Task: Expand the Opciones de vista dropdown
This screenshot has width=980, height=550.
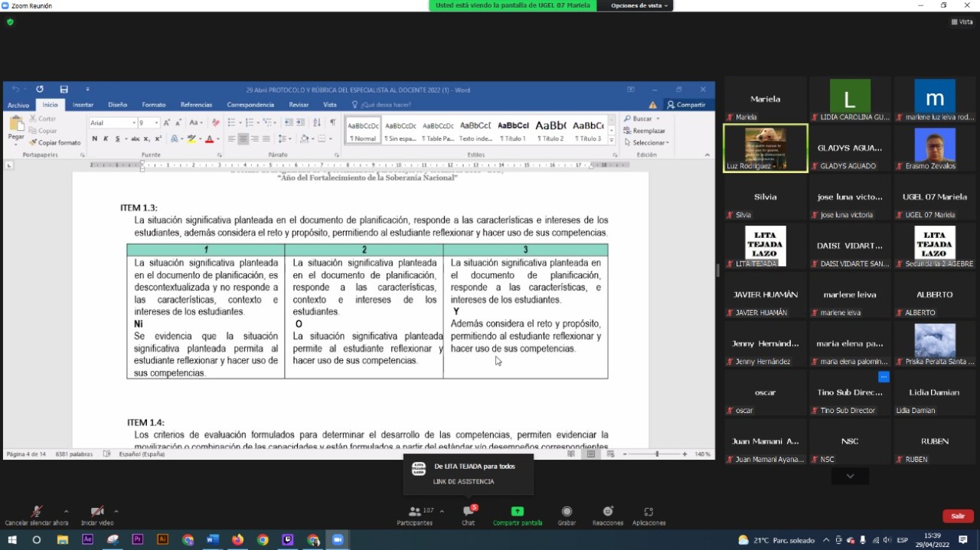Action: click(639, 5)
